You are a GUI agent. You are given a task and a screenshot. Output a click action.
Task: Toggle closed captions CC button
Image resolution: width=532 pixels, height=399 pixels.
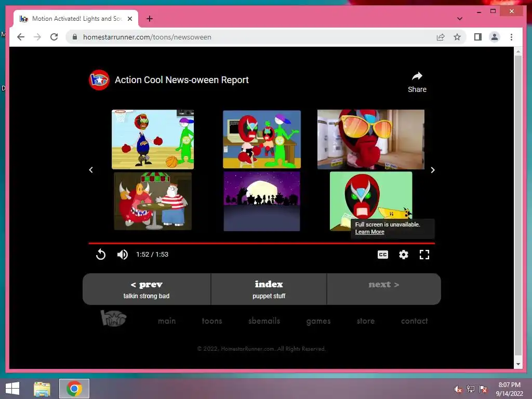pos(383,255)
